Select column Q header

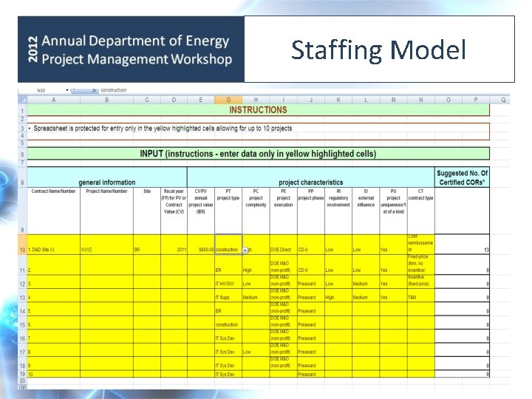503,100
